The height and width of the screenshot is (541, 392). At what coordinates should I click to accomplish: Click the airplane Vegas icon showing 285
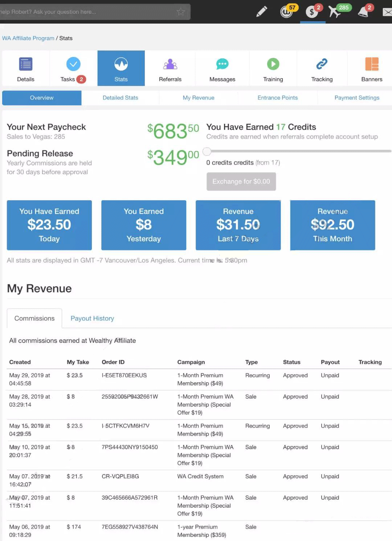point(335,12)
